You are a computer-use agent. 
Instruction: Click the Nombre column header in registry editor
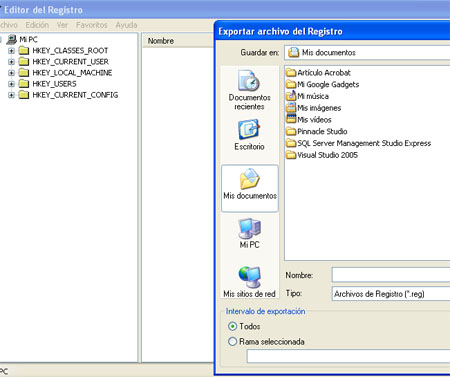pos(178,41)
